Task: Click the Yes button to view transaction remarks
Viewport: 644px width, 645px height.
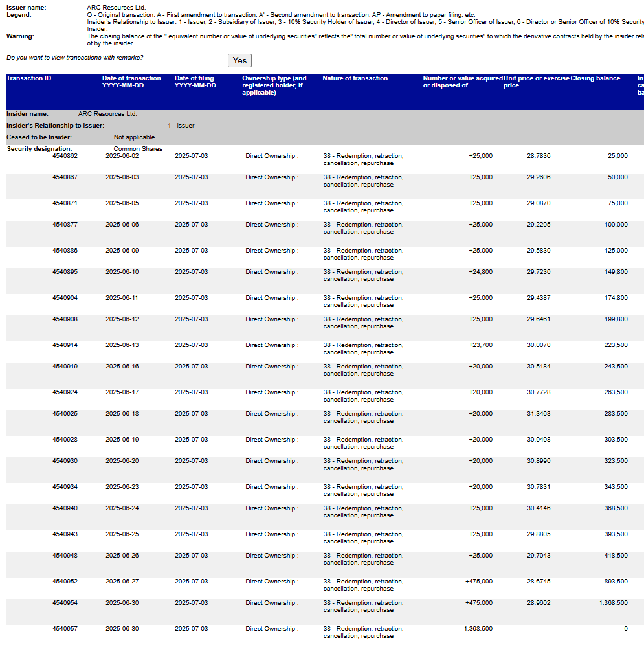Action: point(239,60)
